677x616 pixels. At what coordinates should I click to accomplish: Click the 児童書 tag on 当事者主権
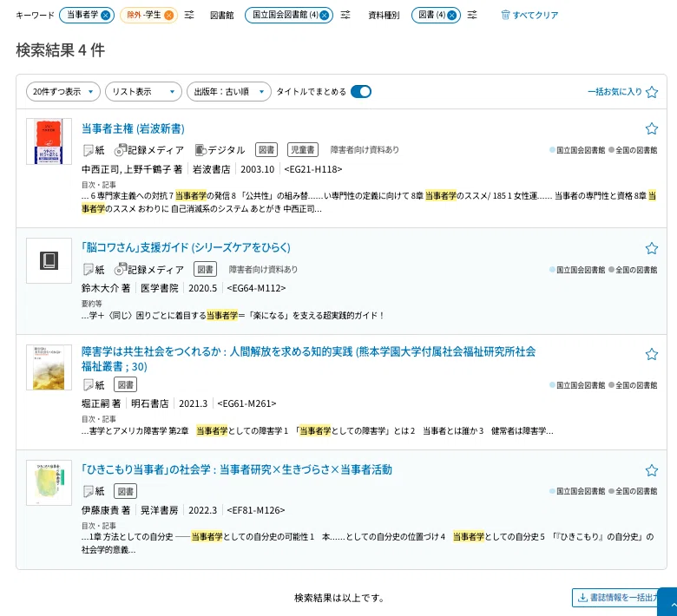303,150
